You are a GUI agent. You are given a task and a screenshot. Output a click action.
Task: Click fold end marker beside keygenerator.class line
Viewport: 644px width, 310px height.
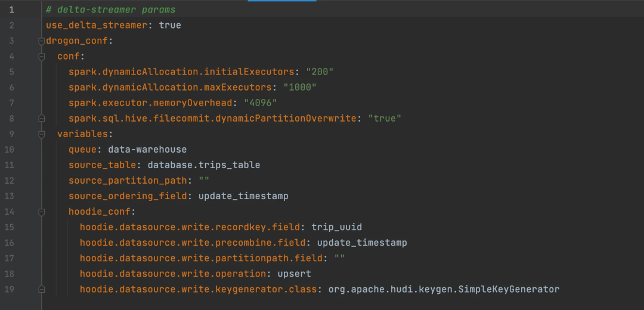tap(42, 289)
